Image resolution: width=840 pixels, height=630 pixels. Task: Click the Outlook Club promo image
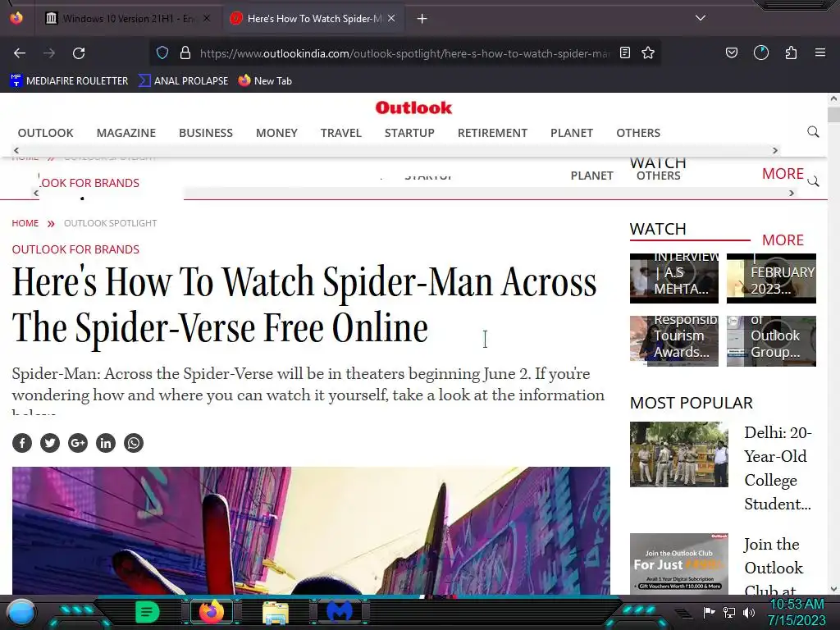coord(678,563)
